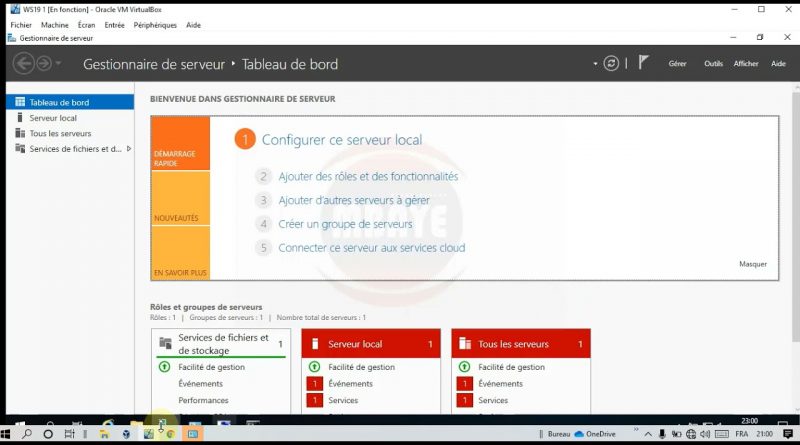800x445 pixels.
Task: Open the VirtualBox Fichier menu
Action: (21, 25)
